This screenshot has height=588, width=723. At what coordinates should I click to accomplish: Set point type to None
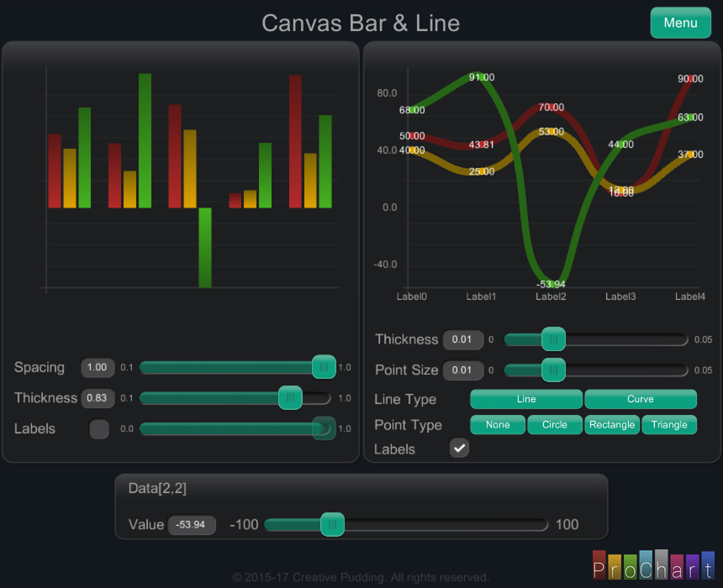click(x=498, y=425)
